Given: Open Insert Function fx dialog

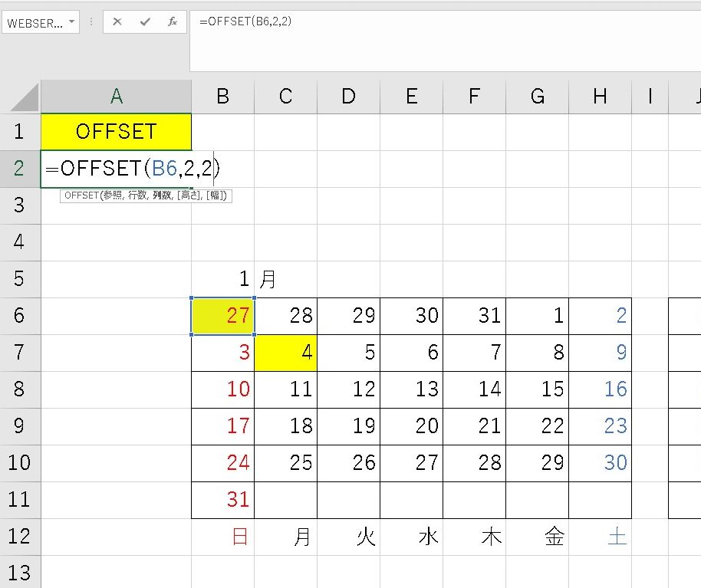Looking at the screenshot, I should 173,22.
